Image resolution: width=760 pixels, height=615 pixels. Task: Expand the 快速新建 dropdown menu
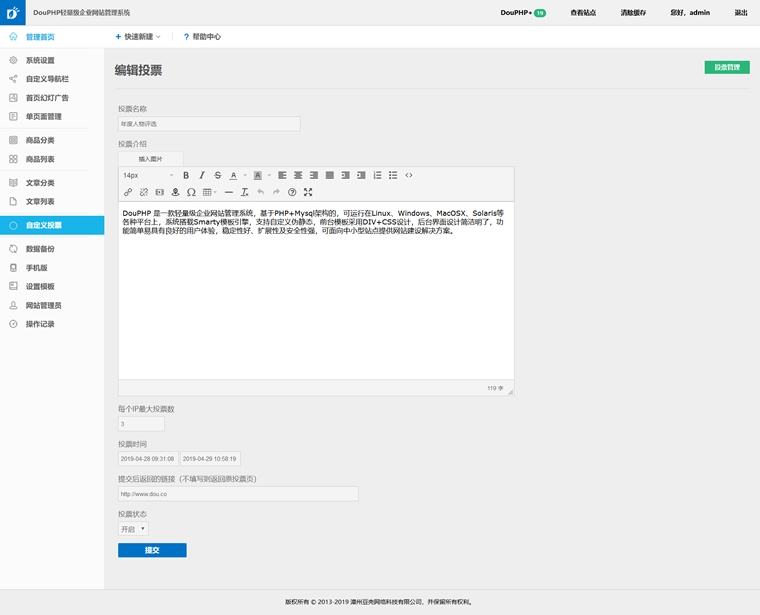point(138,37)
